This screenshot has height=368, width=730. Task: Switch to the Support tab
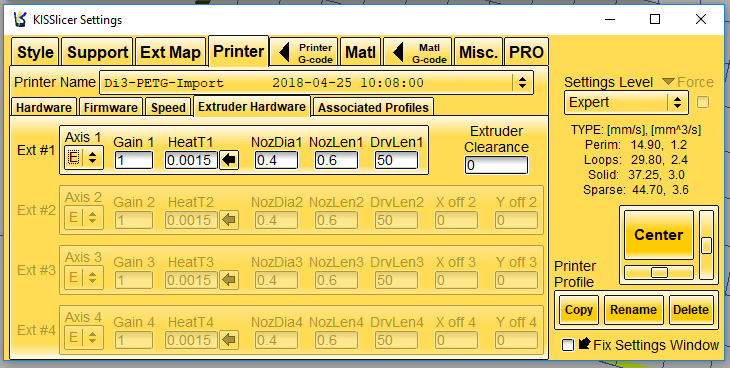(97, 52)
